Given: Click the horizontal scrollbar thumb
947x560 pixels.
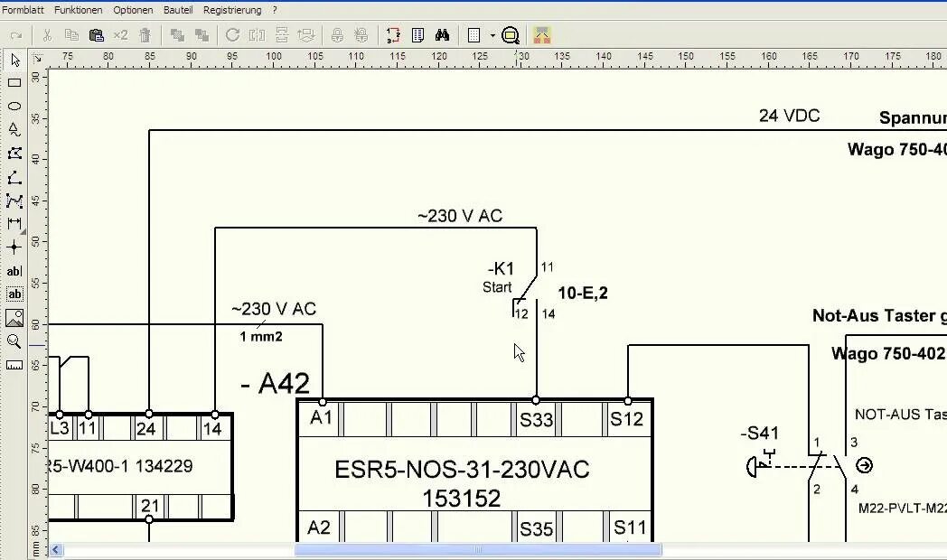Looking at the screenshot, I should tap(478, 550).
